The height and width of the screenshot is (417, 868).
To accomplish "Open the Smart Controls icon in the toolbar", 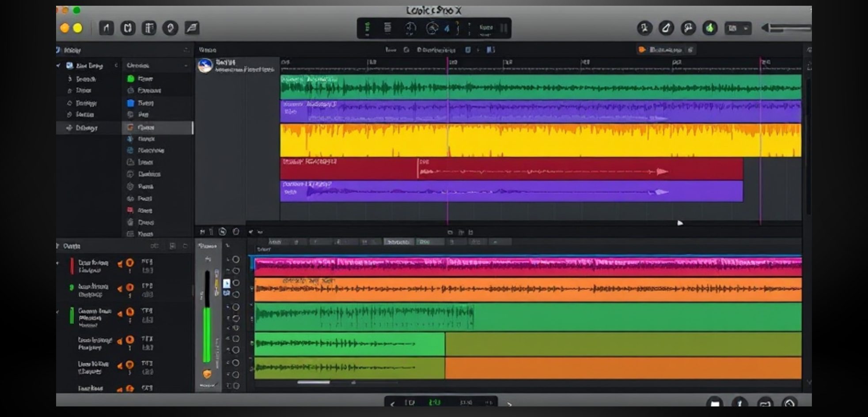I will (150, 27).
